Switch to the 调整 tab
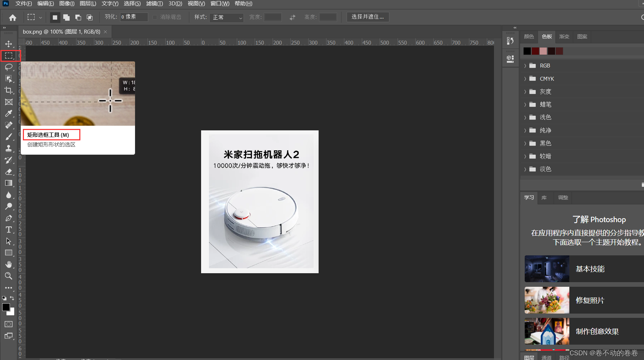The image size is (644, 360). tap(563, 197)
